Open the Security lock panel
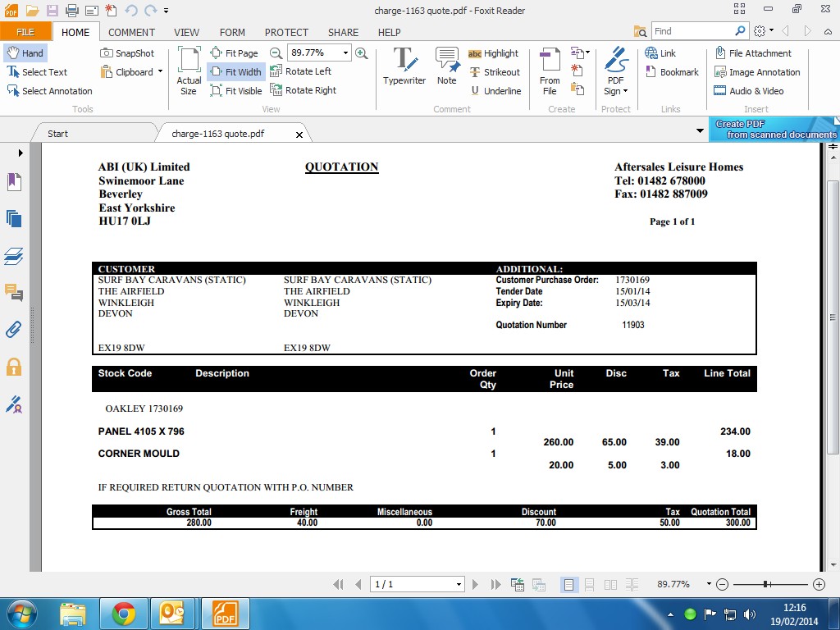The height and width of the screenshot is (630, 840). pyautogui.click(x=14, y=367)
